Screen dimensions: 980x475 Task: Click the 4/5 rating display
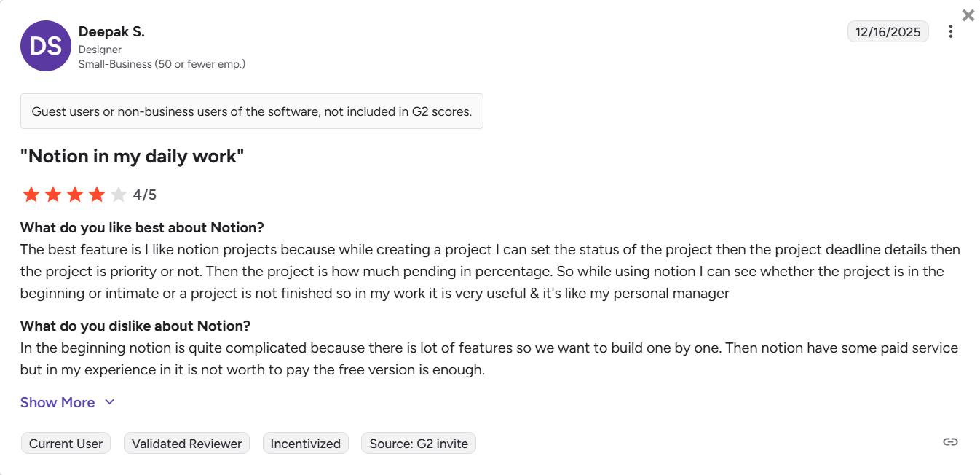[x=144, y=194]
